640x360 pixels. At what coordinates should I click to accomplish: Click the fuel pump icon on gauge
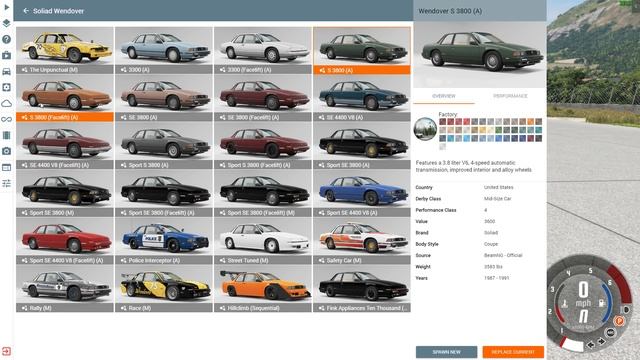[x=601, y=303]
